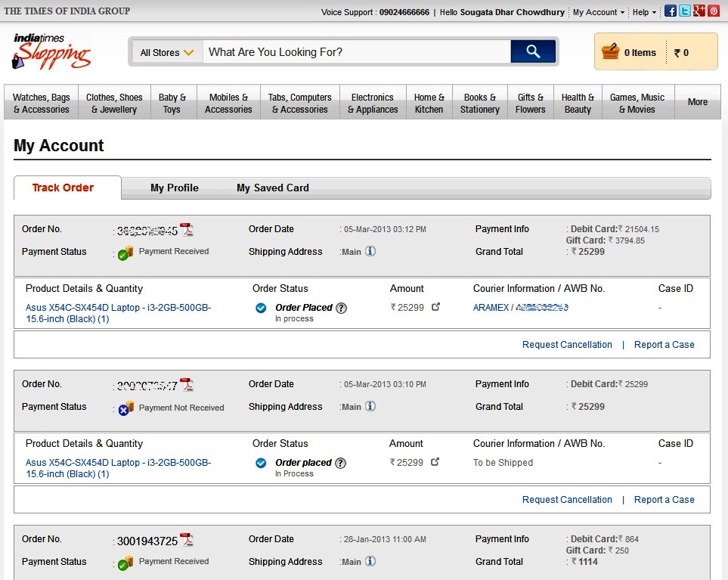Select order number 3001943725 text
Viewport: 728px width, 580px height.
pos(147,541)
